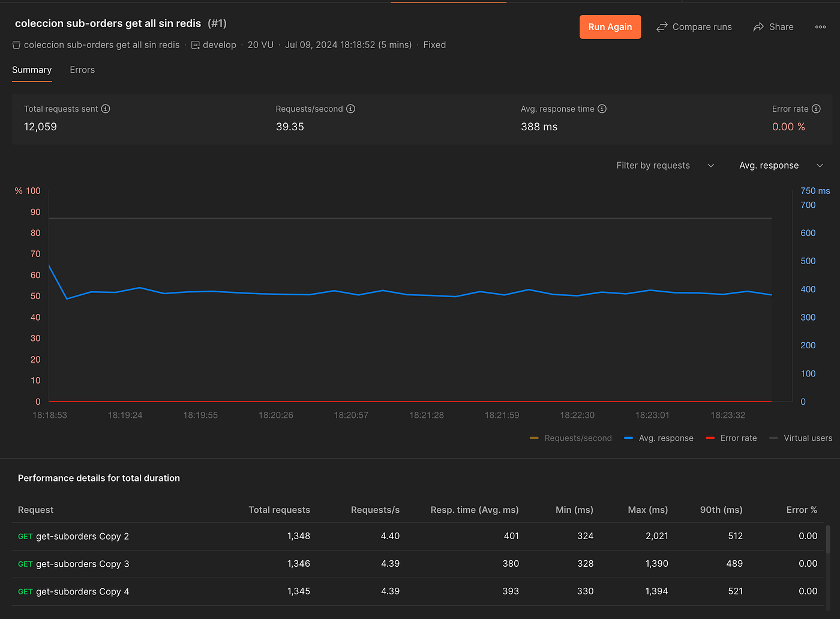Viewport: 840px width, 619px height.
Task: Click the Compare runs arrows icon
Action: (x=662, y=27)
